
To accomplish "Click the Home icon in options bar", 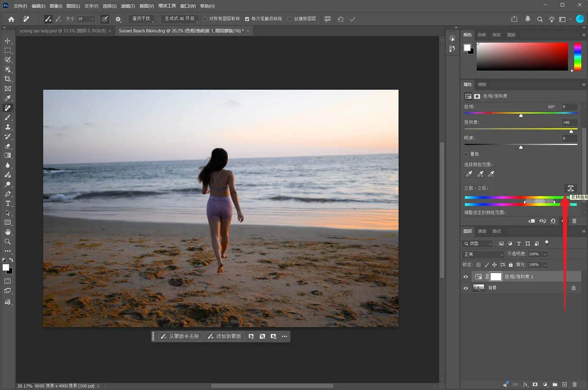I will pos(11,19).
